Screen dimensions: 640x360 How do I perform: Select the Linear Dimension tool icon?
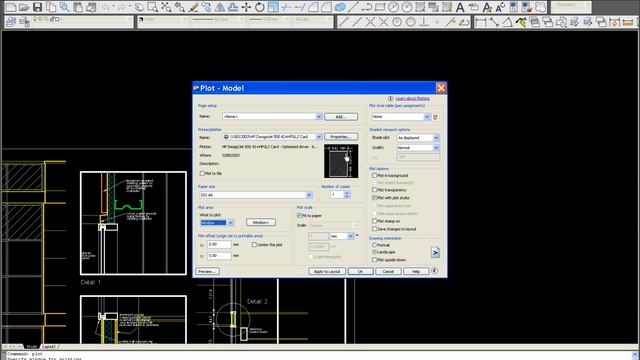pyautogui.click(x=480, y=22)
